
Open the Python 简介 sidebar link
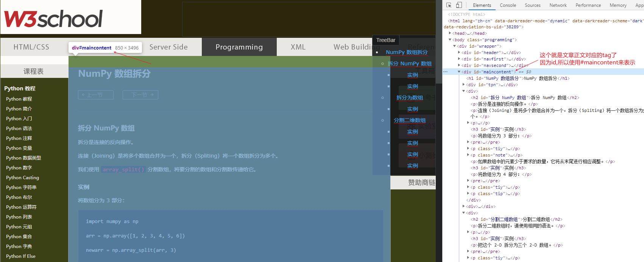(x=19, y=109)
